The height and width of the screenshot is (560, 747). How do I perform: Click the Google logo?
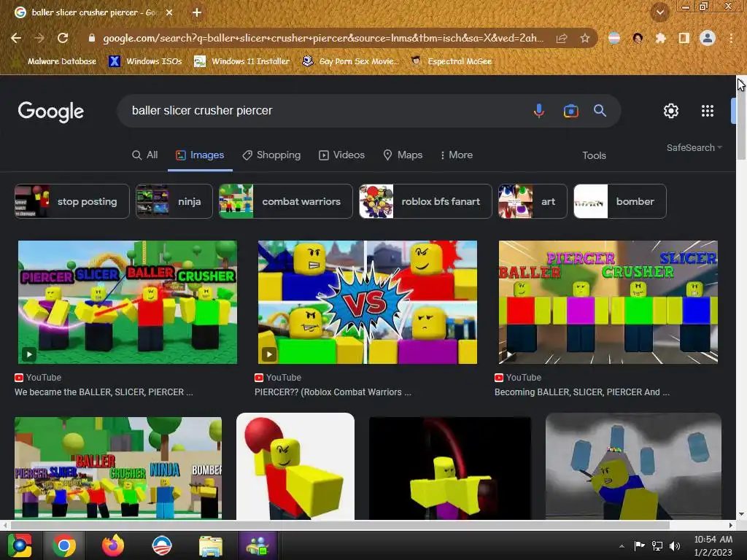(x=50, y=112)
